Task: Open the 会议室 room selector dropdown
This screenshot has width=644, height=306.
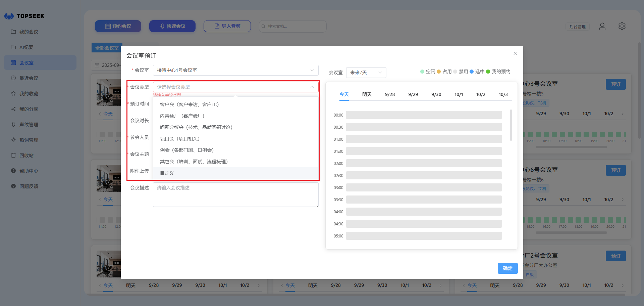Action: pyautogui.click(x=235, y=70)
